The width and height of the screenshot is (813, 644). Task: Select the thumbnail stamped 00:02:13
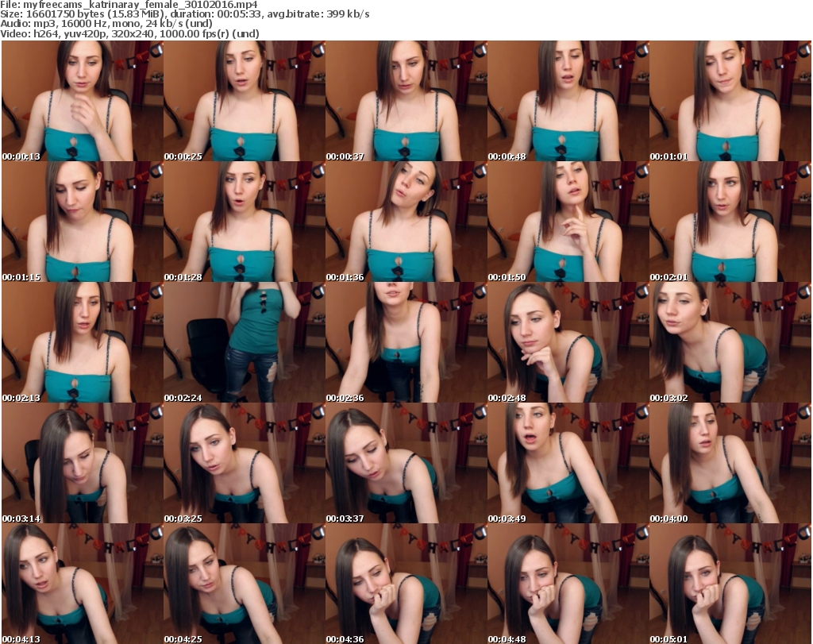click(83, 343)
